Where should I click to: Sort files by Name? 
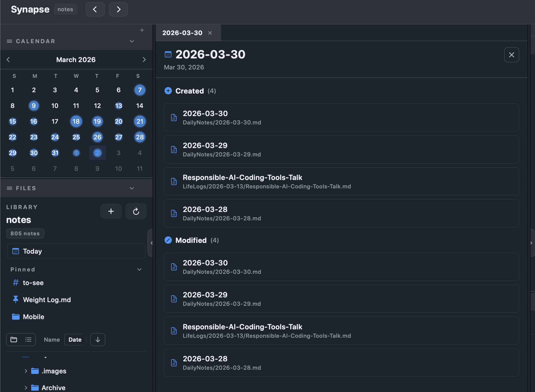pos(52,340)
